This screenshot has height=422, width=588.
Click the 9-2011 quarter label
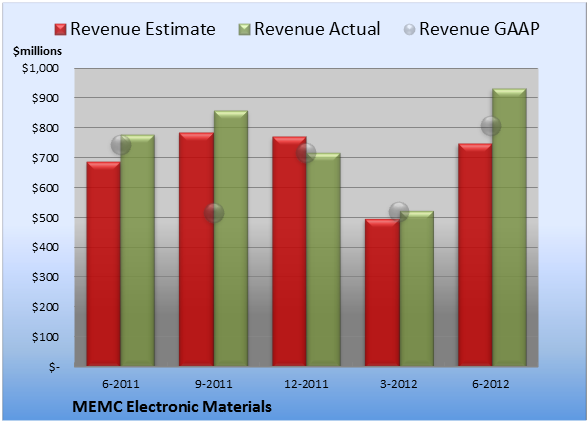pos(213,384)
